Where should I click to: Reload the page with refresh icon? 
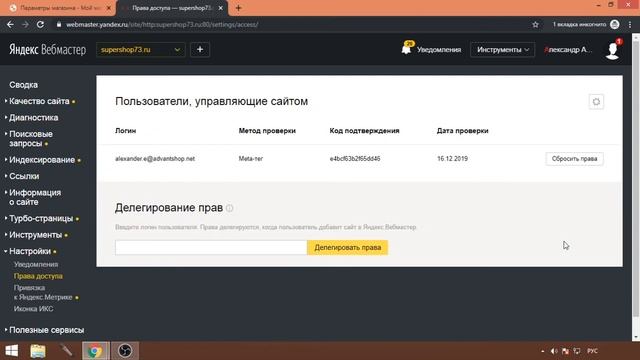click(40, 24)
